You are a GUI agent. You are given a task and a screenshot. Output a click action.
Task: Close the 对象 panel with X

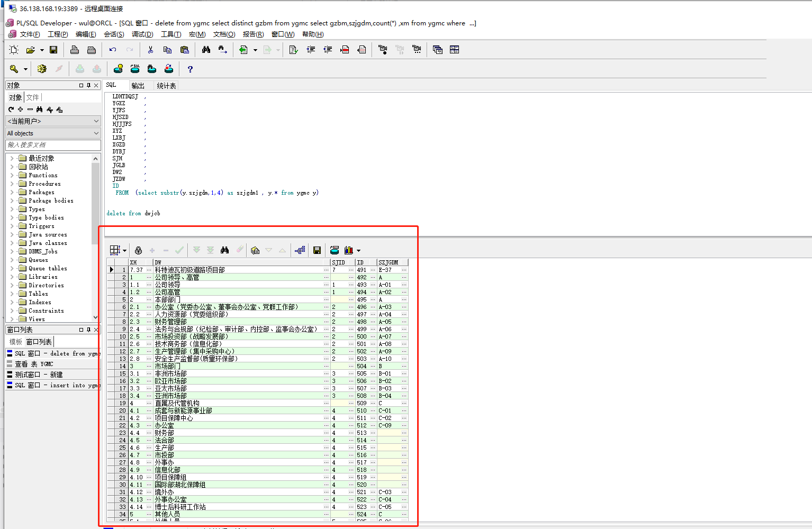pyautogui.click(x=96, y=85)
